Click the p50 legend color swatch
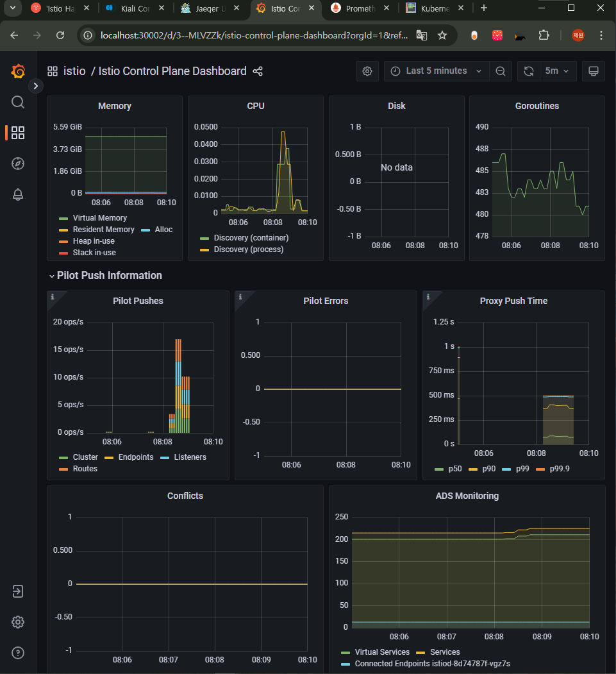 coord(439,469)
